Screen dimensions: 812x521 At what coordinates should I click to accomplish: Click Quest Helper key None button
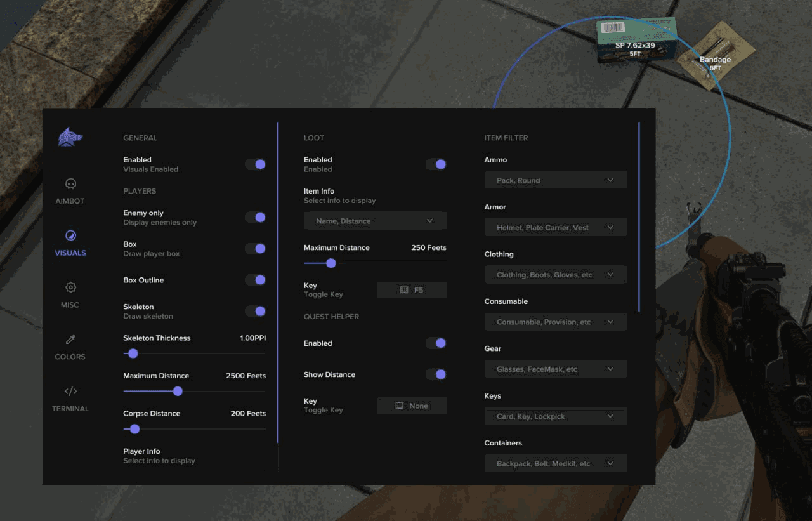coord(412,406)
